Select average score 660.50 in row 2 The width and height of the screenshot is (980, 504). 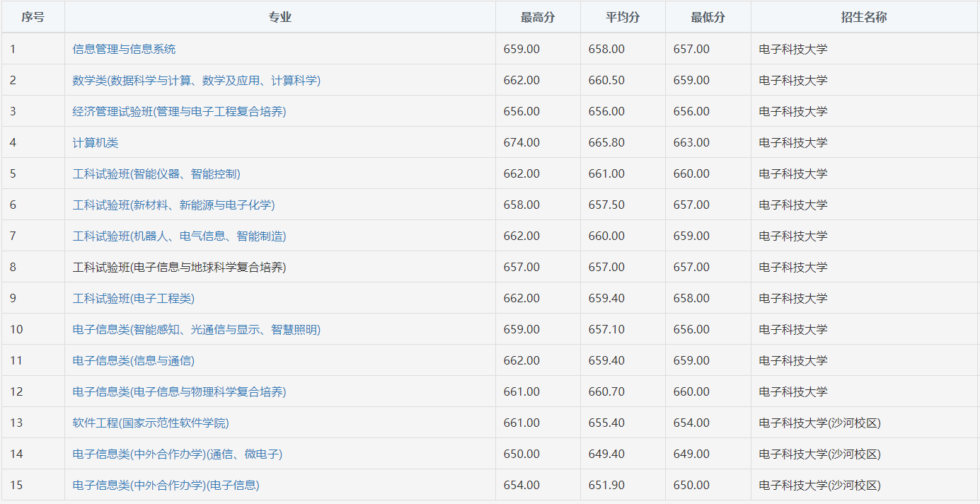click(x=606, y=80)
